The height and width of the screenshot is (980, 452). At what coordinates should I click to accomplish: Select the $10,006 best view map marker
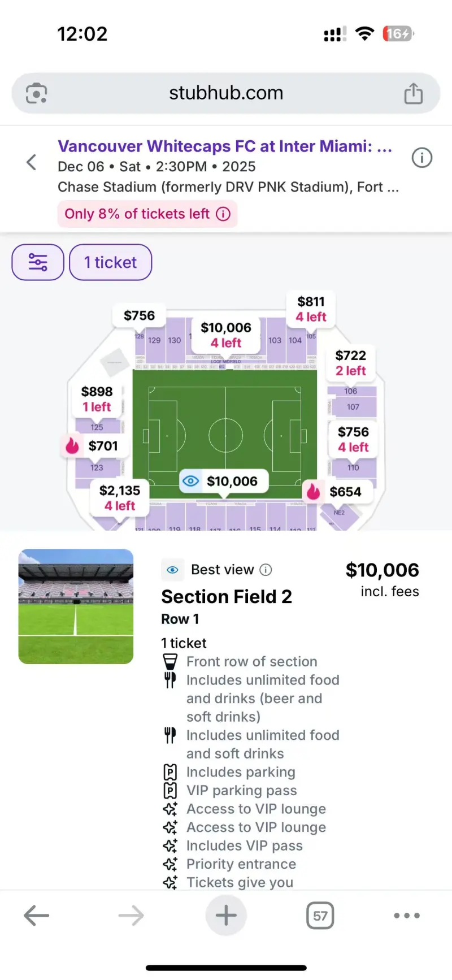[x=224, y=481]
